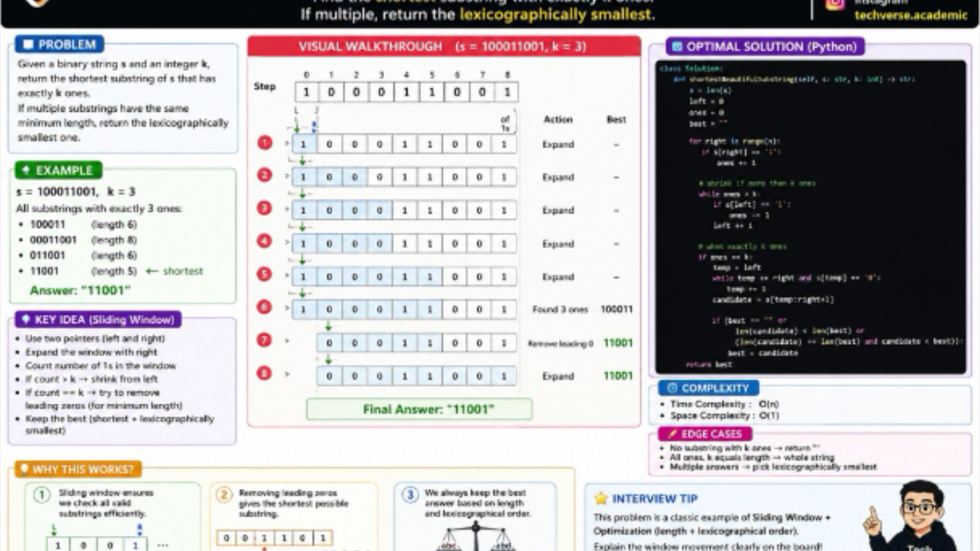Click the "Action" column heading
This screenshot has height=551, width=980.
[x=558, y=119]
